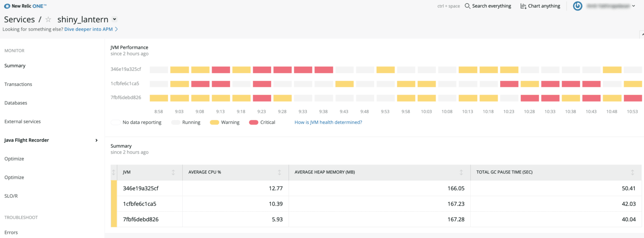Select JVM 1cfbfe6c1ca5 table row

376,204
